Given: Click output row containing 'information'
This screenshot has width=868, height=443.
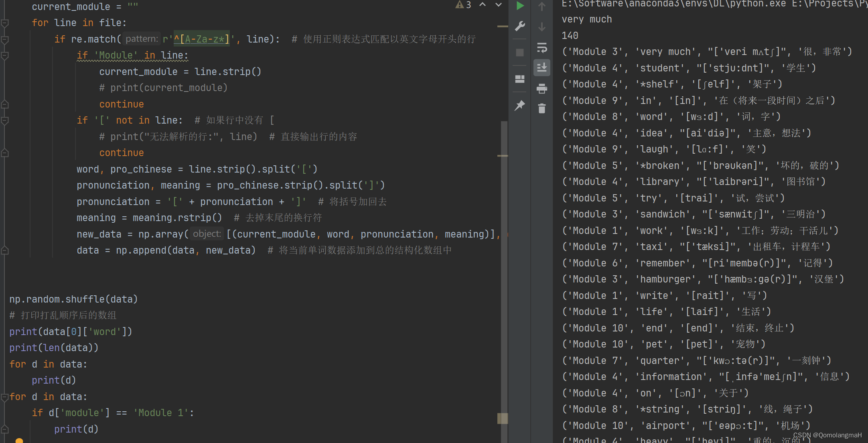Looking at the screenshot, I should (706, 377).
